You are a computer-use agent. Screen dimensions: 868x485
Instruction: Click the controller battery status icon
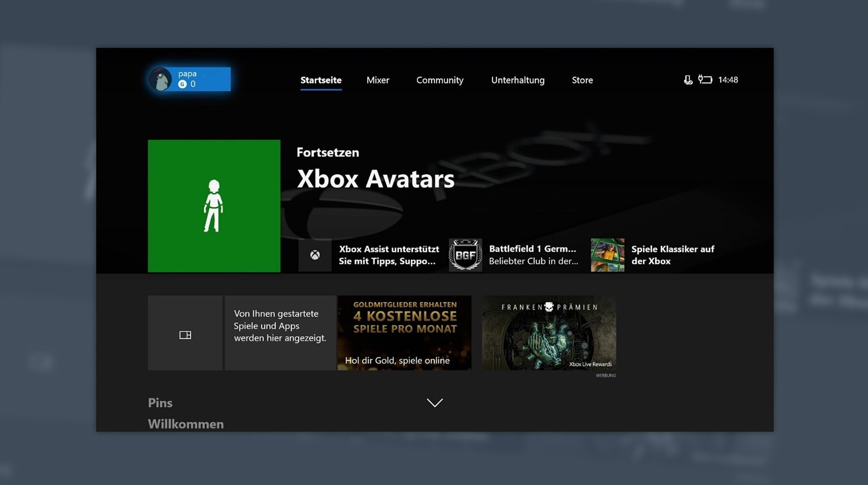(x=705, y=80)
